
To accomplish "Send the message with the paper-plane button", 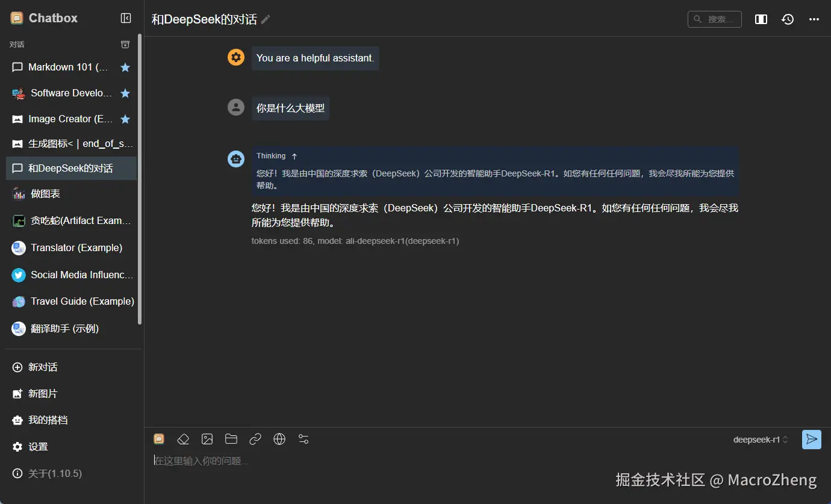I will coord(812,439).
